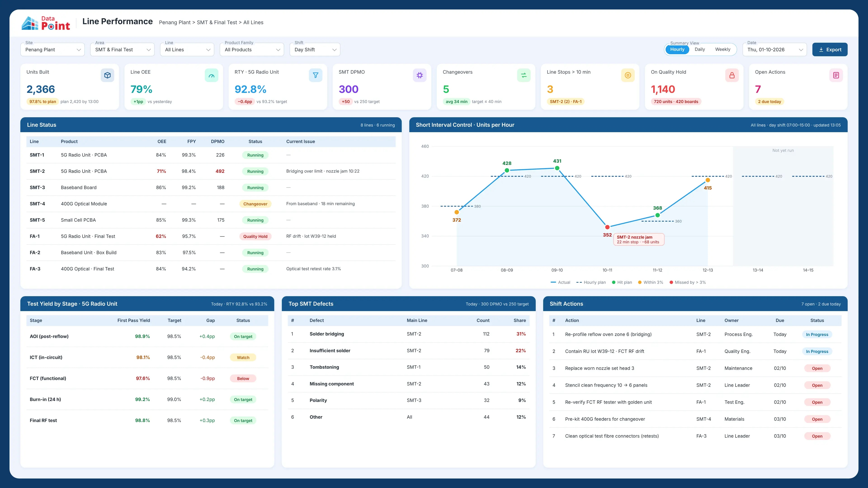Click "Optical test retest rate 3.1%"
Viewport: 868px width, 488px height.
(313, 269)
